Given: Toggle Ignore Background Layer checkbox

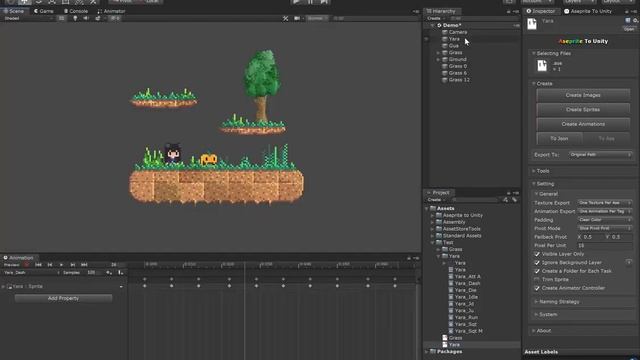Looking at the screenshot, I should (537, 262).
